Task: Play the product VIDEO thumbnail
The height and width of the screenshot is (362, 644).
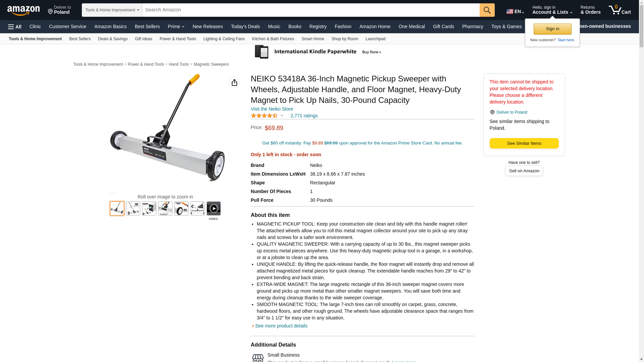Action: coord(214,208)
